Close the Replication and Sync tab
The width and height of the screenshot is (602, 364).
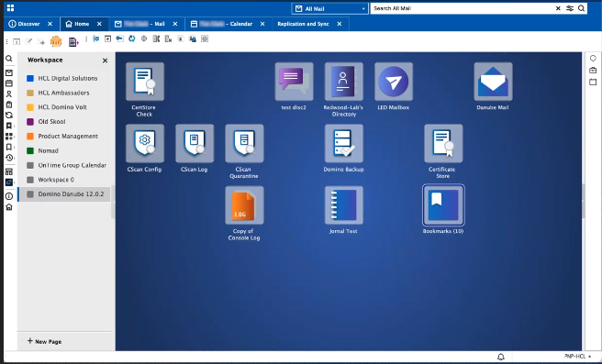coord(340,24)
